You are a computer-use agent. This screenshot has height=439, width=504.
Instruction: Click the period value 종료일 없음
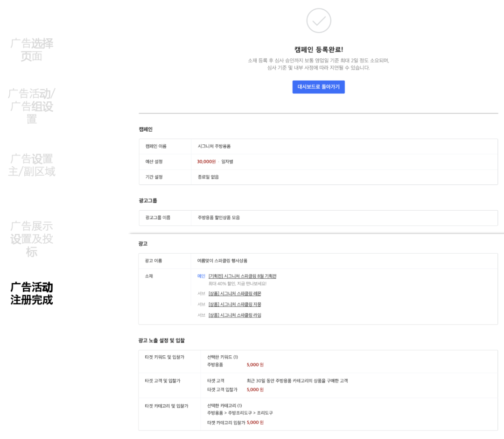(208, 177)
